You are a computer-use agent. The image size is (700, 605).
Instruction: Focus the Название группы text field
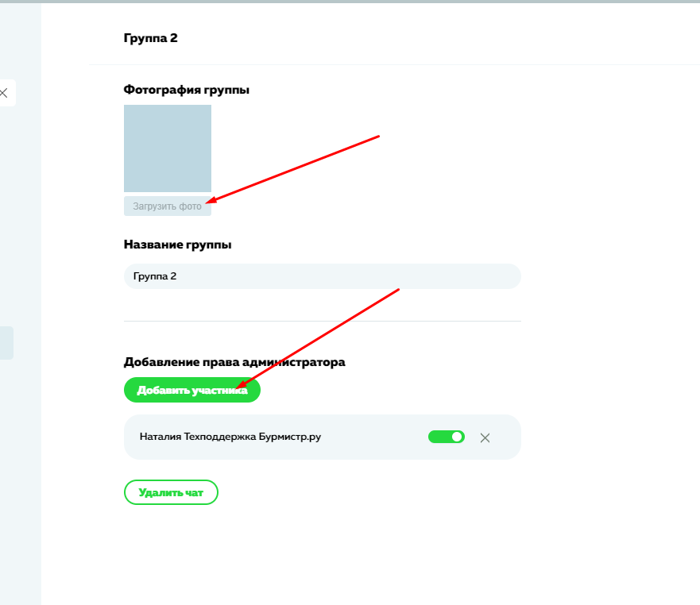pos(323,276)
